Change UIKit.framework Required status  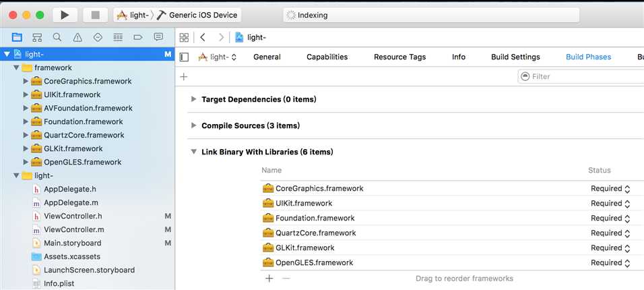click(610, 204)
